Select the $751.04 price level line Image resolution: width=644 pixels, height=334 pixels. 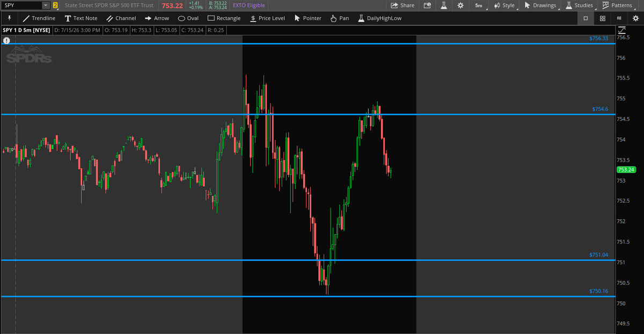(308, 260)
